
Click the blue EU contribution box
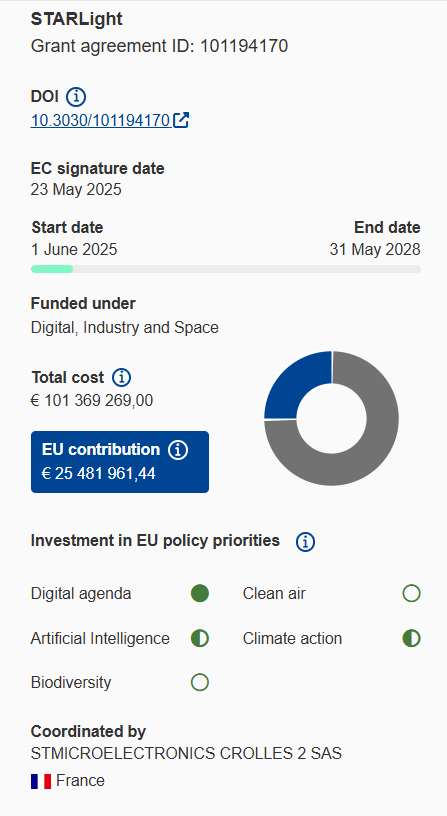pyautogui.click(x=120, y=462)
